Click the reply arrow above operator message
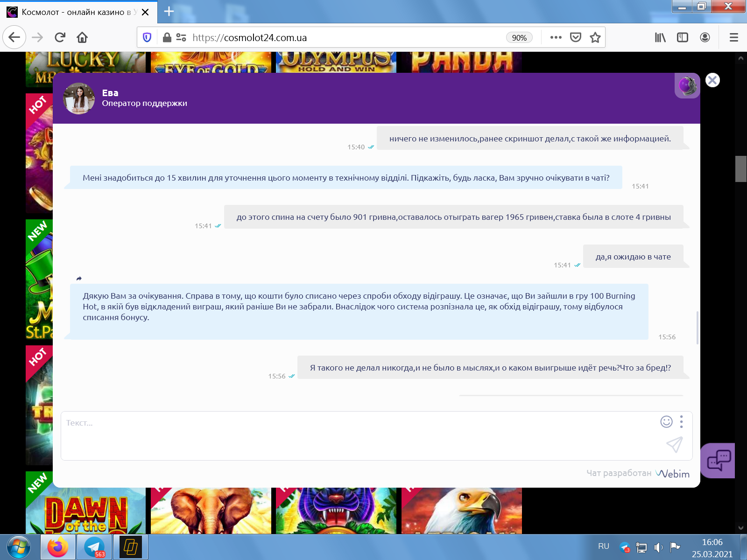Viewport: 747px width, 560px height. [79, 279]
